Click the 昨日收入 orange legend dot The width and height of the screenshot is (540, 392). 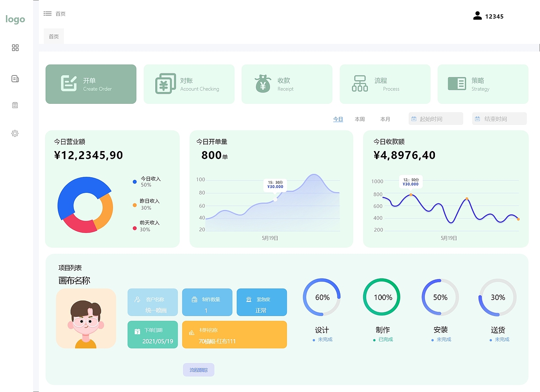135,205
